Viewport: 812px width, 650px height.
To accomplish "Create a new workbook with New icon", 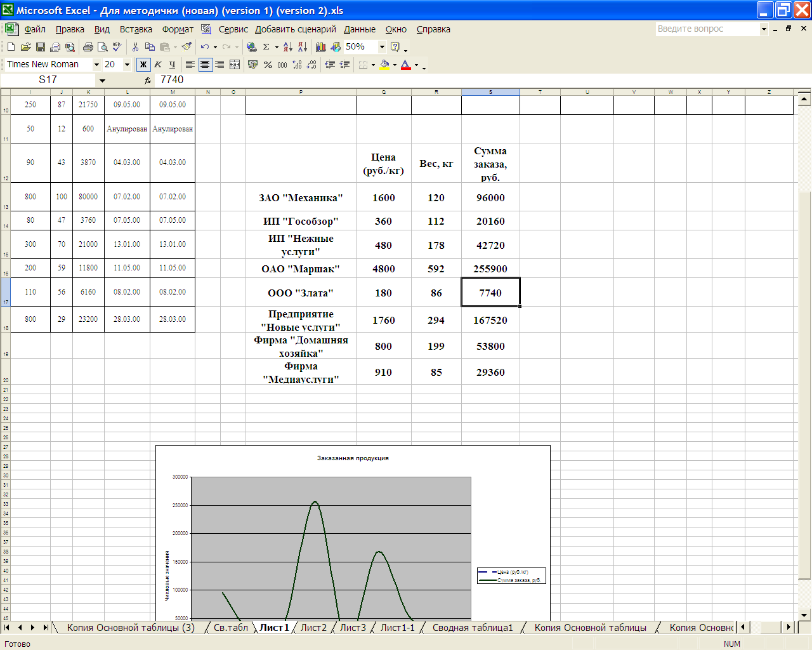I will [x=11, y=47].
